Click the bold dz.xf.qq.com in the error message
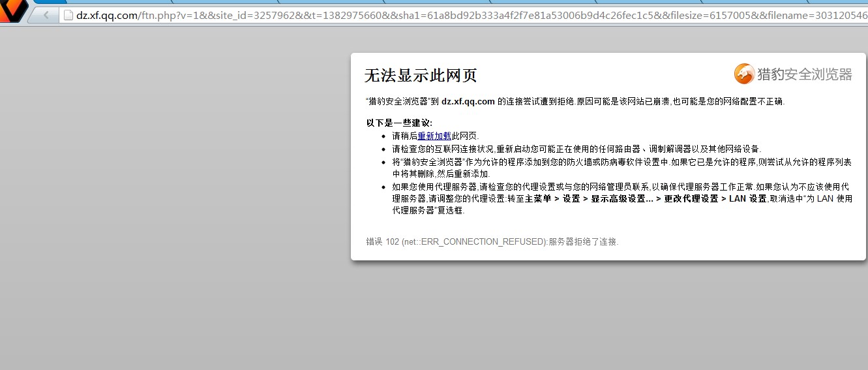The image size is (868, 370). [468, 101]
